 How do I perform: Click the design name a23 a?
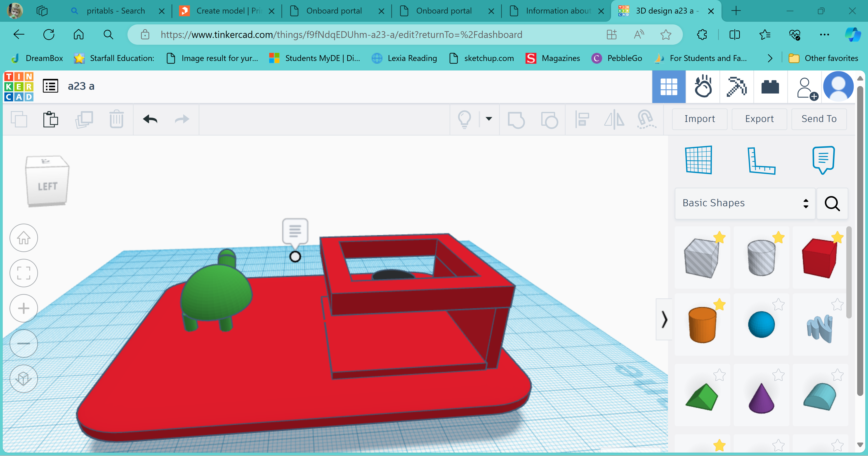[81, 86]
